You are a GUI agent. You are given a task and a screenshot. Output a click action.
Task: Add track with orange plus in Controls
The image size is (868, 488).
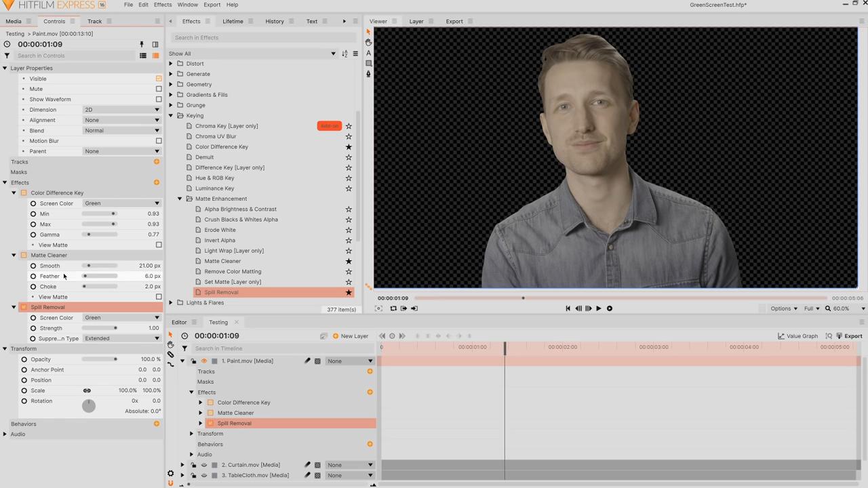point(157,162)
